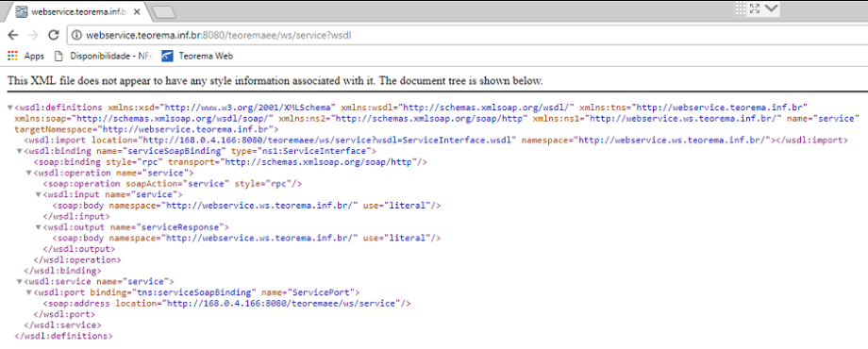Open the dotted grid icon at top right
Image resolution: width=868 pixels, height=349 pixels.
pyautogui.click(x=740, y=8)
